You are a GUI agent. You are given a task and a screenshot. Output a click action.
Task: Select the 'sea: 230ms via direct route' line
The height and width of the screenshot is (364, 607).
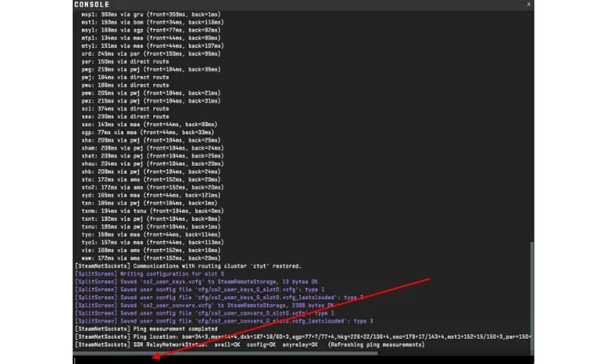125,116
